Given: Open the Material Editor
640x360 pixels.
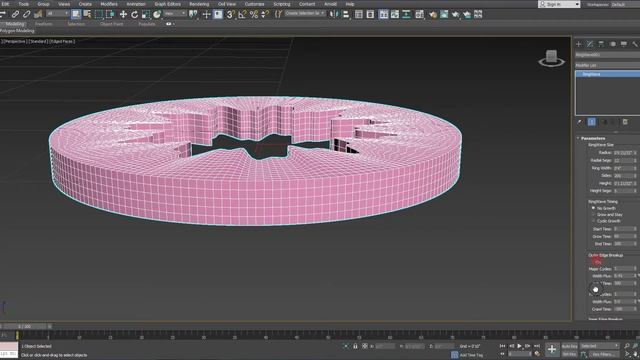Looking at the screenshot, I should (419, 14).
